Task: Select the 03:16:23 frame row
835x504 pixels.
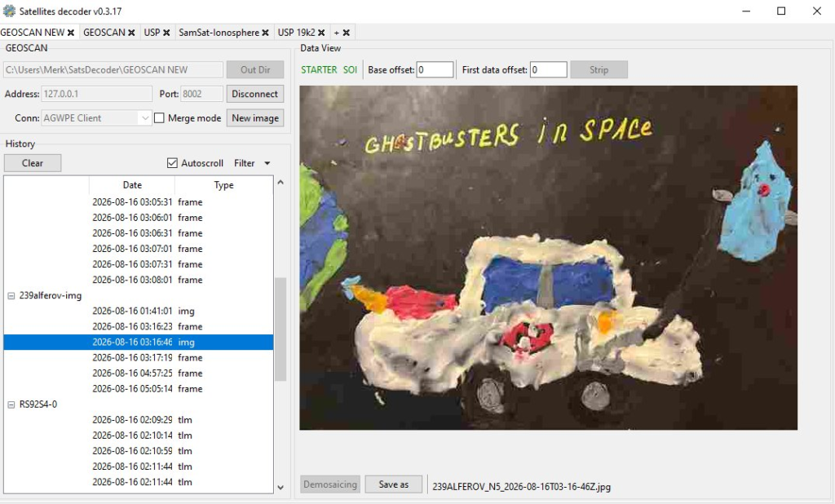Action: click(139, 326)
